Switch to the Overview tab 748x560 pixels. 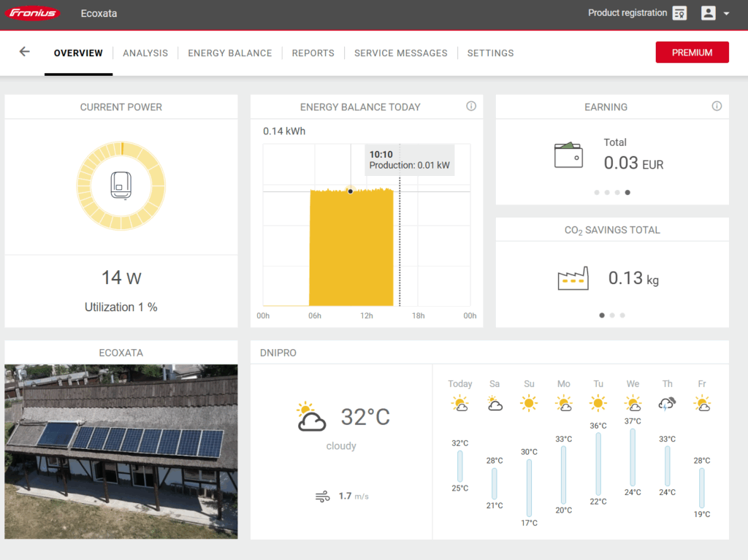pos(78,53)
